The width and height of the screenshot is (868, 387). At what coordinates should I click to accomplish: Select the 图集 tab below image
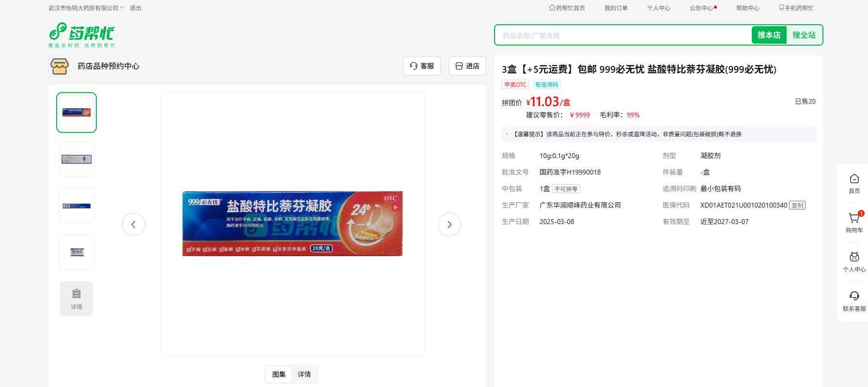(x=279, y=374)
